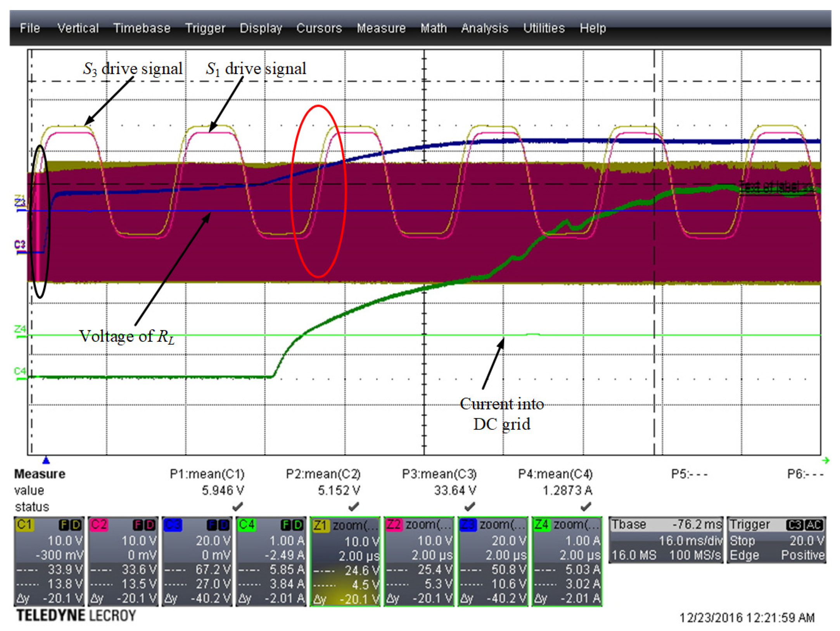Click the C3 trace level indicator on left
The width and height of the screenshot is (840, 631).
20,246
